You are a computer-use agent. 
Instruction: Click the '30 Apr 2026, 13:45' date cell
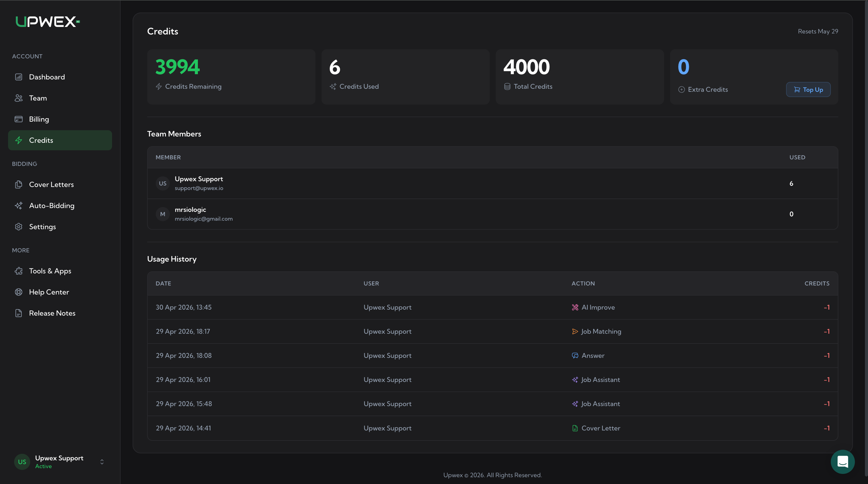184,307
